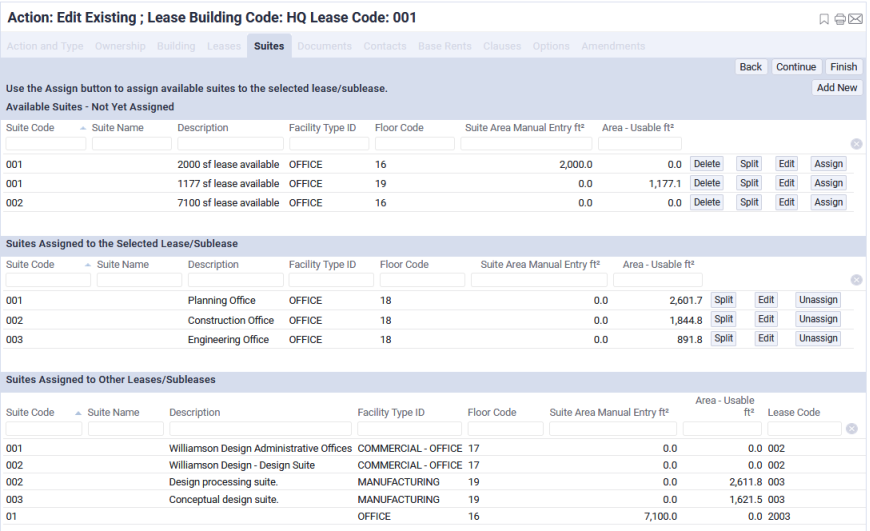Open the Building tab
The image size is (870, 531).
[x=176, y=46]
